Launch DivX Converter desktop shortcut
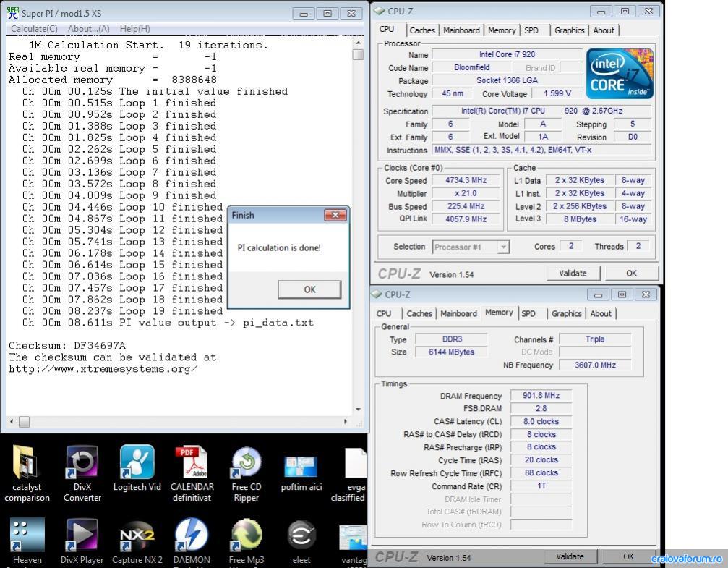Image resolution: width=728 pixels, height=568 pixels. pos(82,473)
